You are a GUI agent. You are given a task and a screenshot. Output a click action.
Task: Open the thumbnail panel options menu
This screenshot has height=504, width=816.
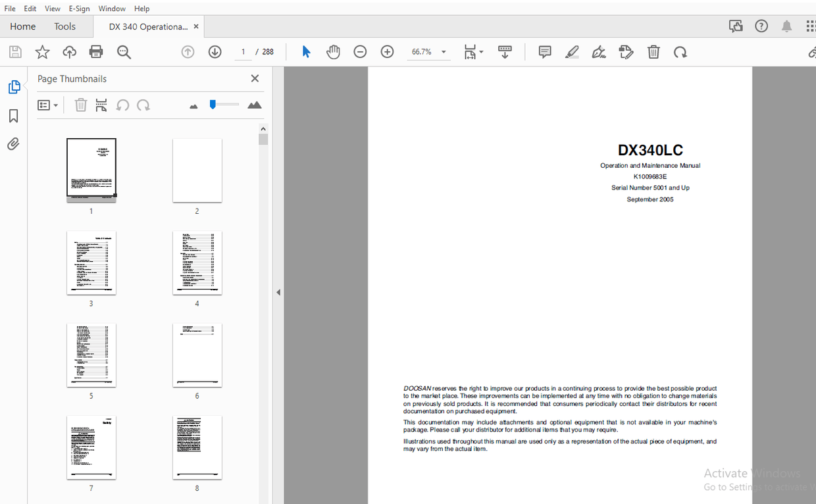(x=47, y=105)
